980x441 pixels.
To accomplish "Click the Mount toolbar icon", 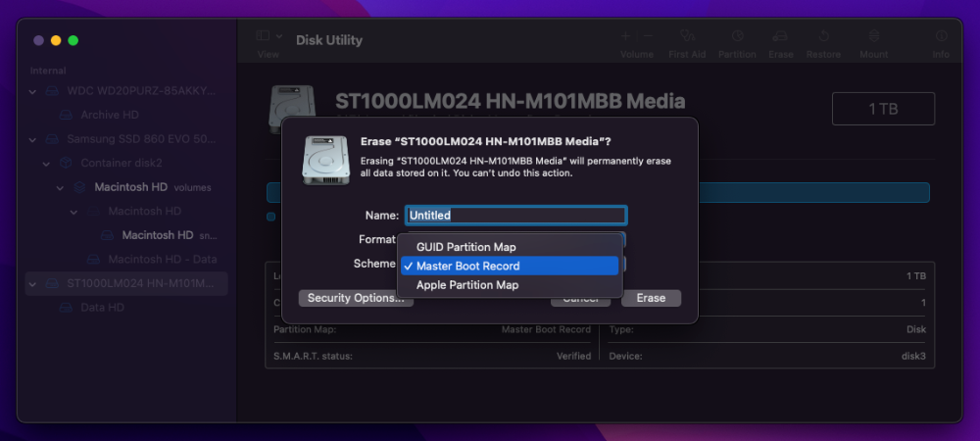I will click(874, 36).
